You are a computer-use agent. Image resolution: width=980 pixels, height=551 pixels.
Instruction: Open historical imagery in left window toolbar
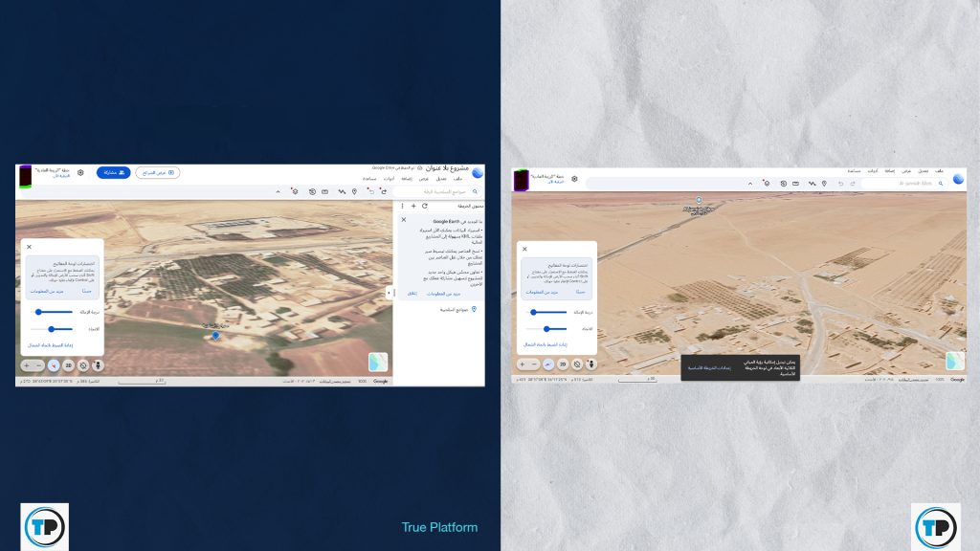click(x=312, y=191)
